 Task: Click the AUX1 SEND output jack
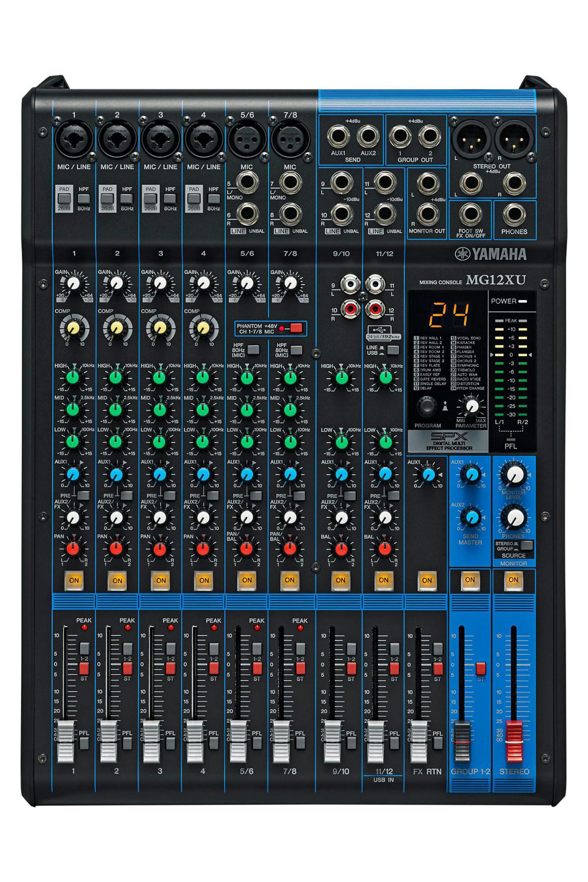pyautogui.click(x=338, y=136)
